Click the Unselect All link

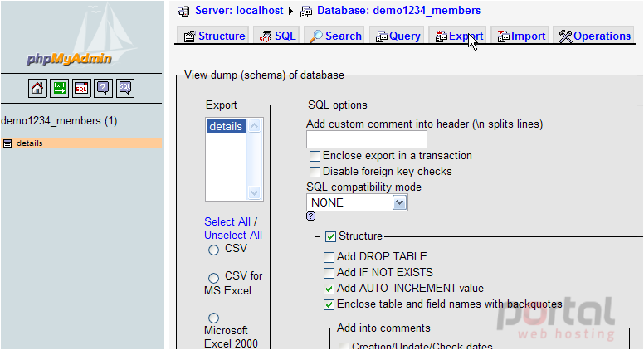[x=233, y=235]
